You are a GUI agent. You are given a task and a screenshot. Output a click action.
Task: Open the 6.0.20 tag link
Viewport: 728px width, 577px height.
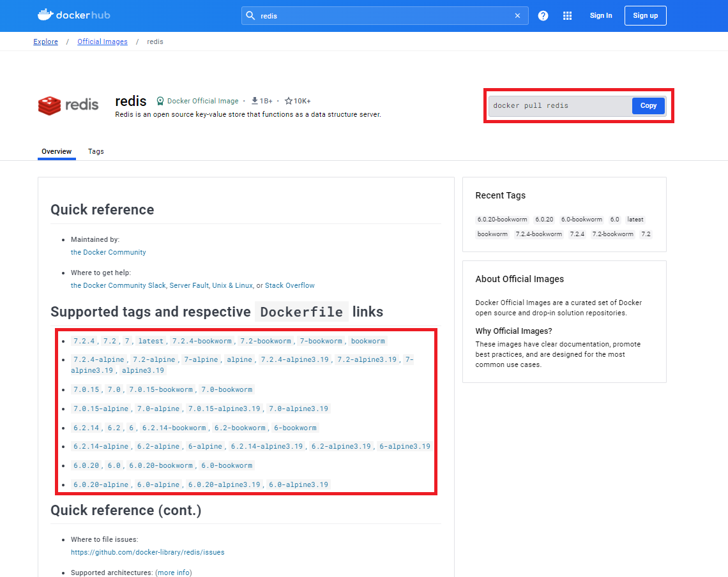point(86,465)
